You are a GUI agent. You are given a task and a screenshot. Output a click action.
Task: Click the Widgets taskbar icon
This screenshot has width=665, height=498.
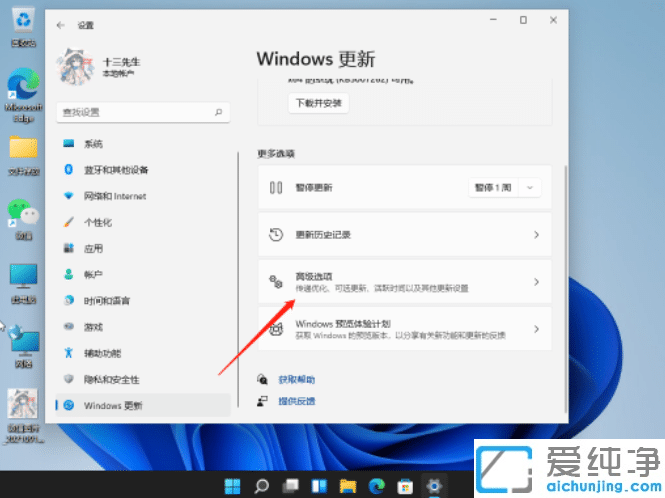click(319, 486)
